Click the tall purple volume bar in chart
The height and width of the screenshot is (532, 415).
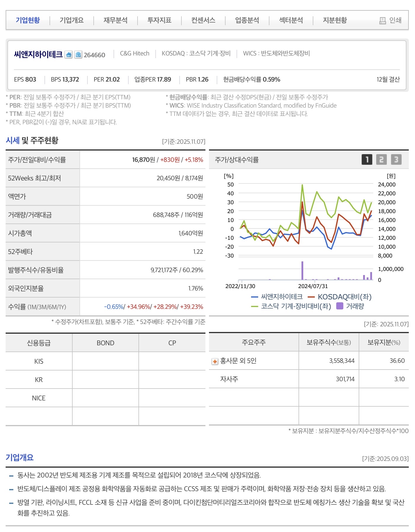(x=302, y=270)
